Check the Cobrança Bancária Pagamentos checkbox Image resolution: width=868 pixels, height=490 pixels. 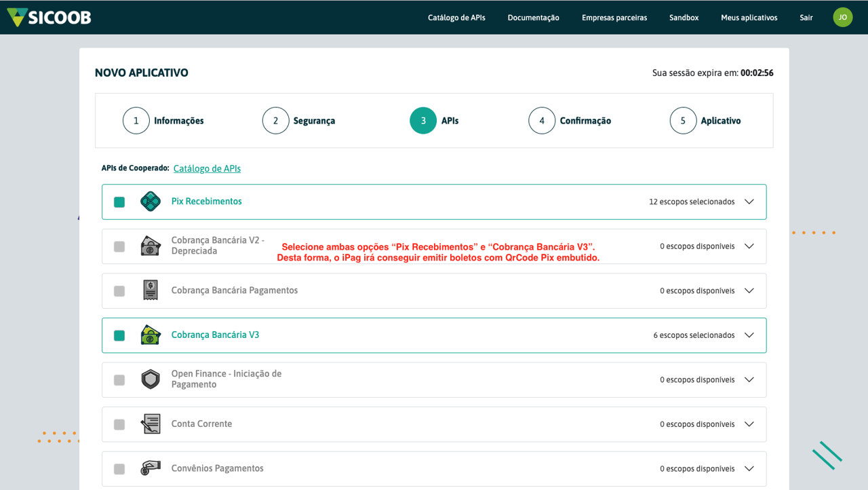pos(119,291)
